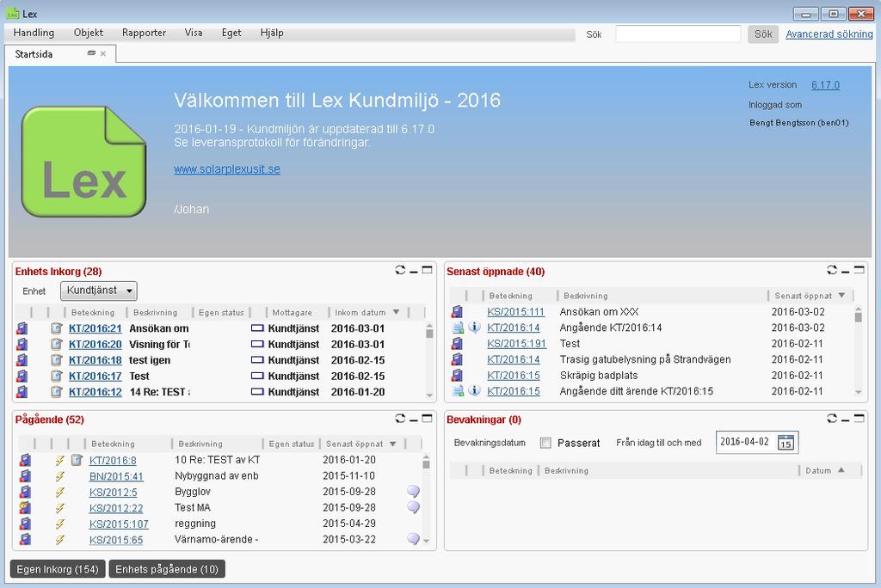Minimize the Senast öppnade panel

[846, 272]
